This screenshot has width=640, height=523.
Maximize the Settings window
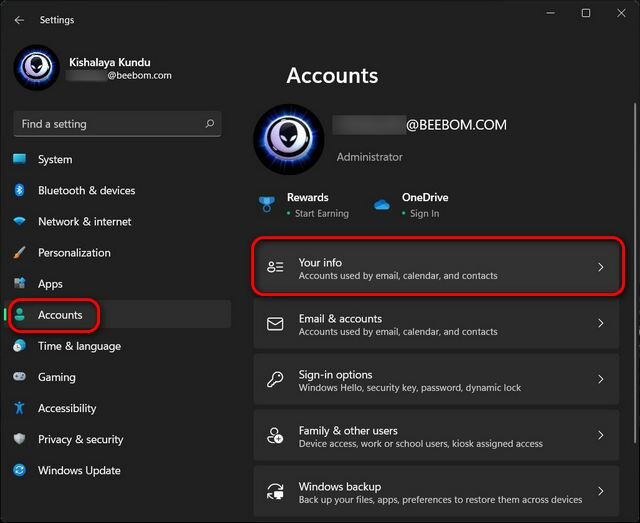(586, 13)
